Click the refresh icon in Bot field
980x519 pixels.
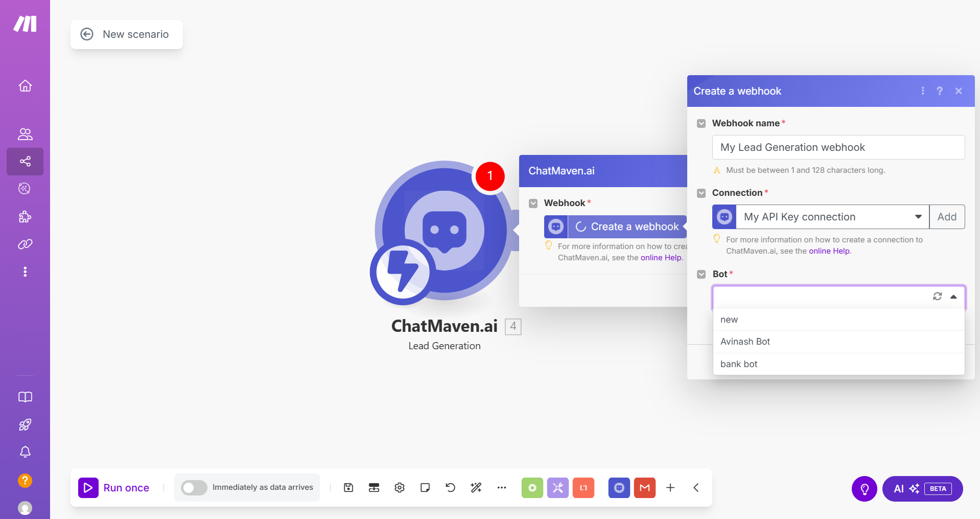(937, 297)
